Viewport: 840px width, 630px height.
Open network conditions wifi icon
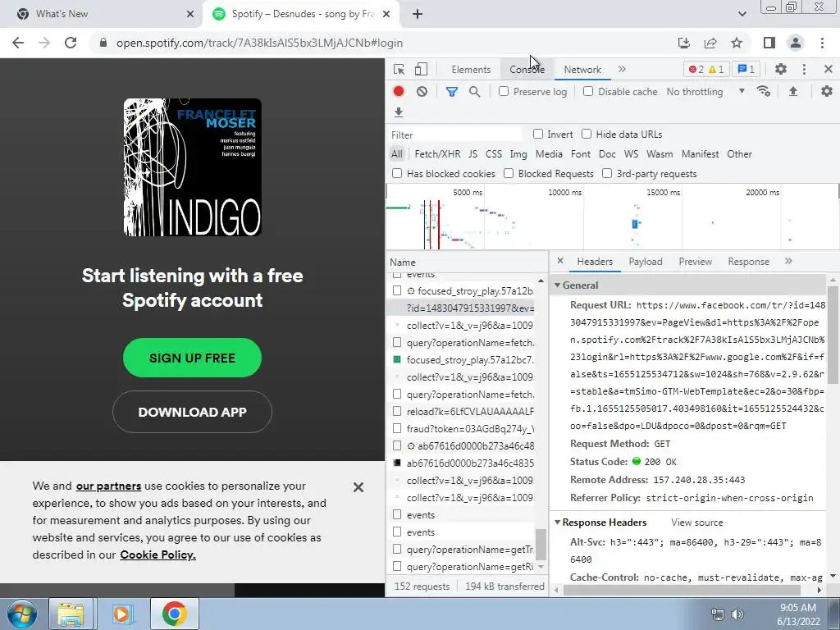(x=764, y=92)
